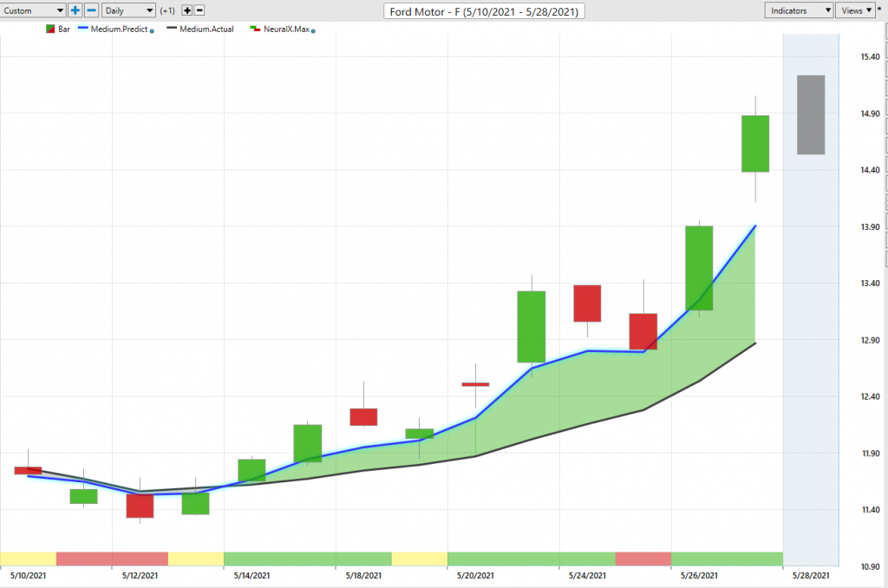
Task: Click the Ford Motor chart title field
Action: 484,11
